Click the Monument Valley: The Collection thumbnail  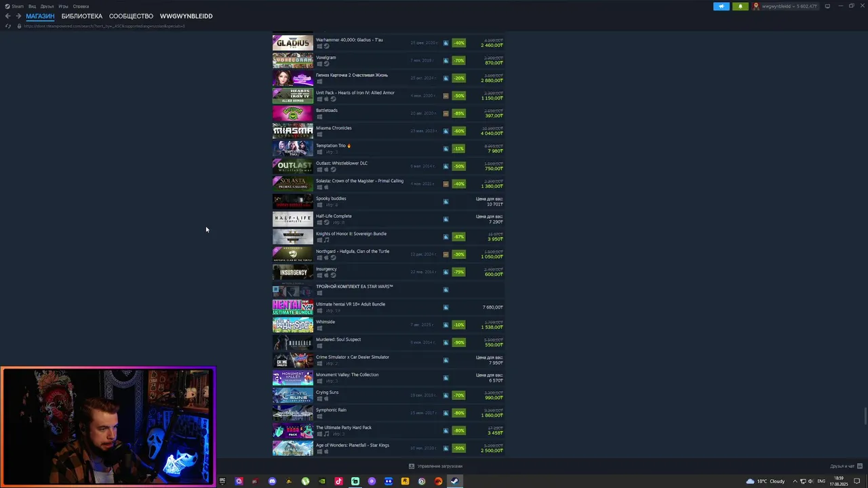(293, 378)
